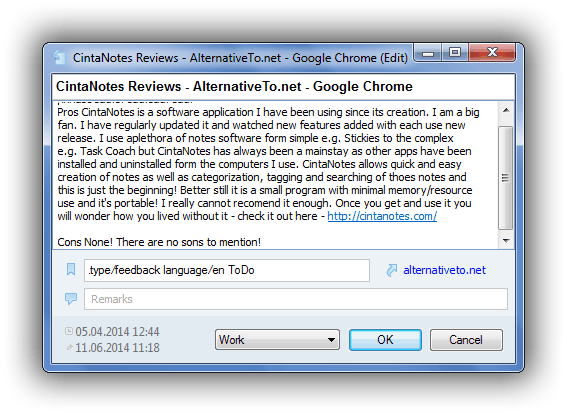Click into the Remarks field
This screenshot has width=567, height=415.
296,299
